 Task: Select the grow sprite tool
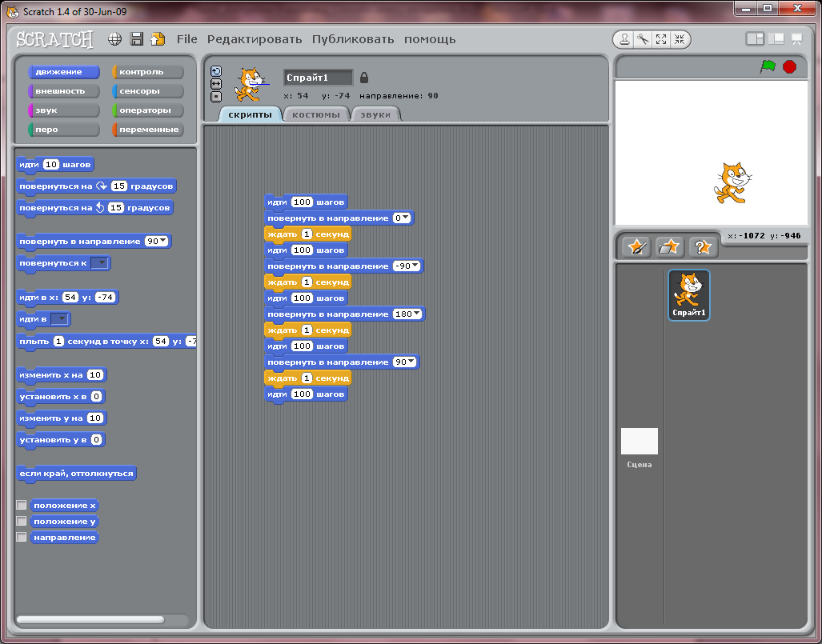point(661,38)
